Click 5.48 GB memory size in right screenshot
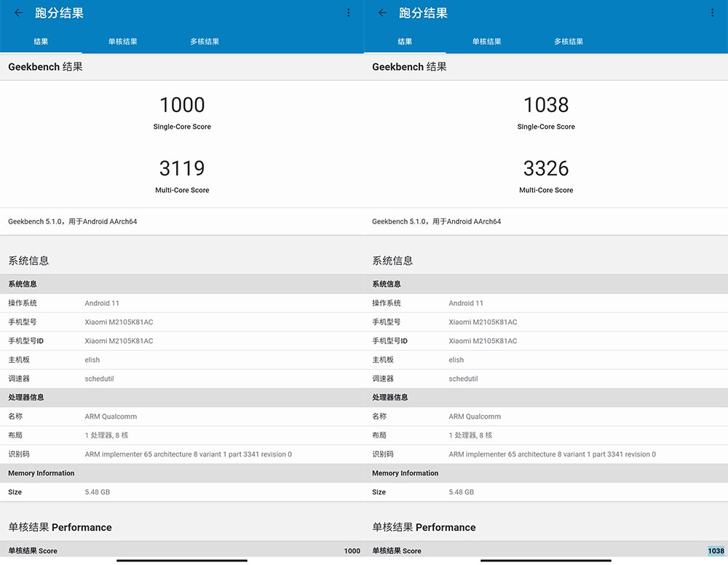The width and height of the screenshot is (728, 565). click(461, 492)
